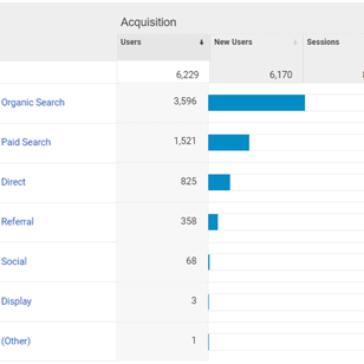Open the Organic Search channel link
The image size is (364, 364).
pos(33,102)
